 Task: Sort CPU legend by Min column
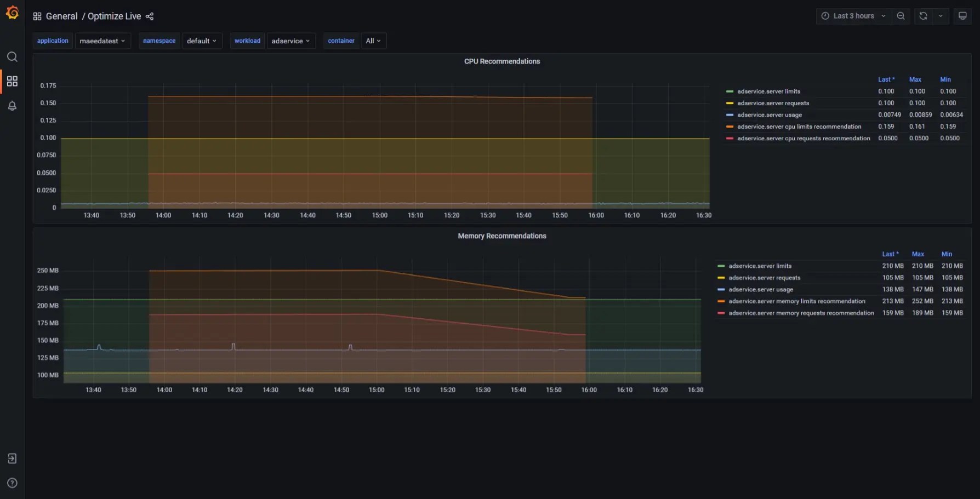(945, 79)
